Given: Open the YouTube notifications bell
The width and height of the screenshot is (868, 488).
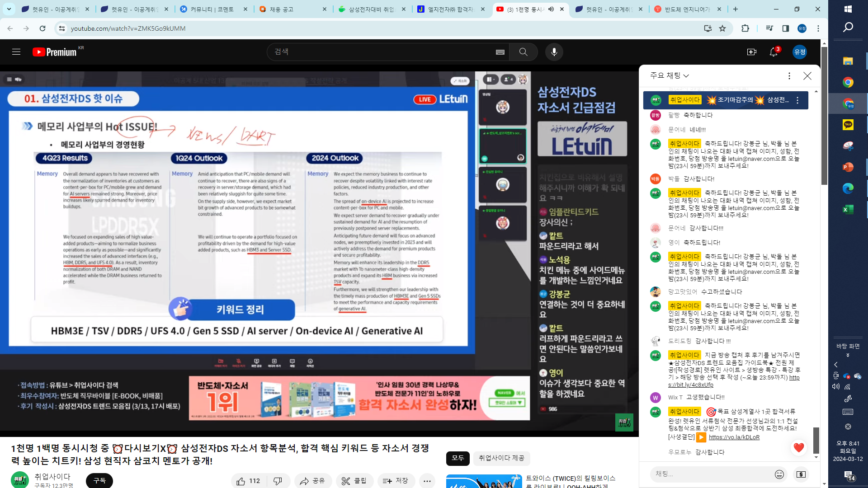Looking at the screenshot, I should [774, 52].
